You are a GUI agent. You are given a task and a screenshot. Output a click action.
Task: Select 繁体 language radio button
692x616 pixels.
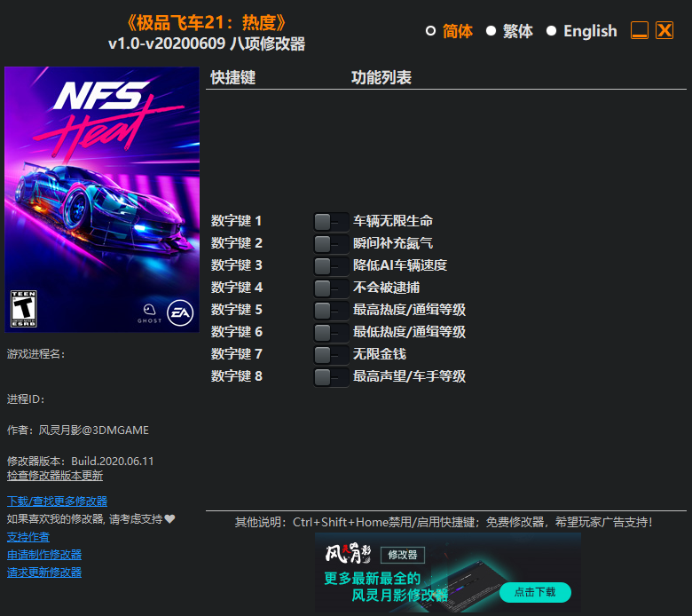pos(491,31)
